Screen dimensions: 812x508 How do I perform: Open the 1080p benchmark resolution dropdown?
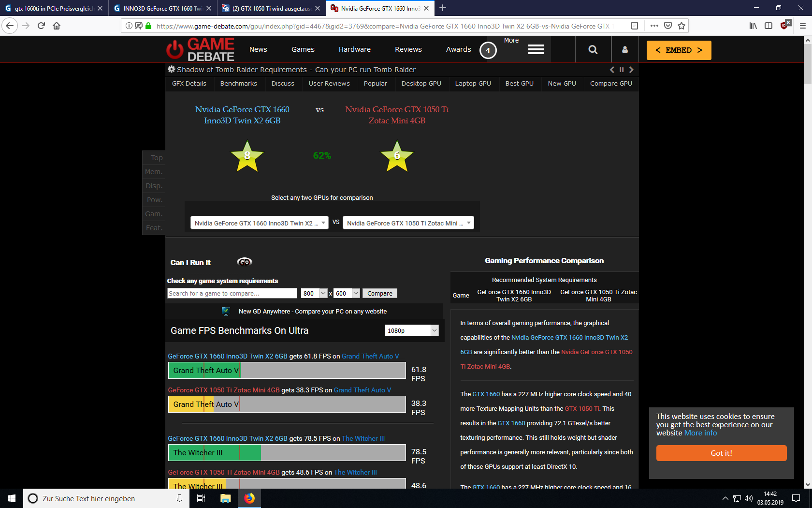point(412,330)
